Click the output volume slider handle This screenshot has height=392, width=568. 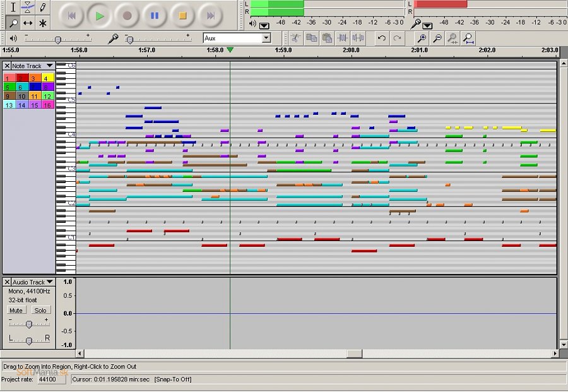pos(57,40)
